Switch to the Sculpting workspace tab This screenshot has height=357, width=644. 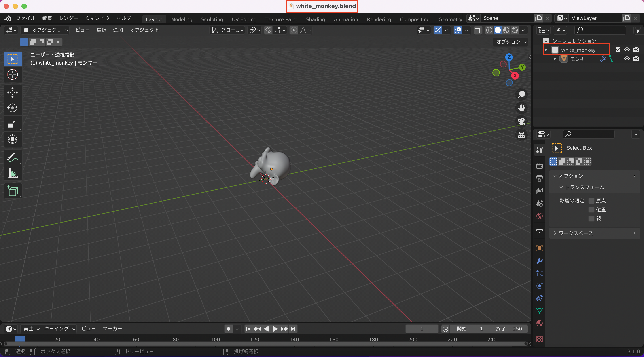pos(212,19)
